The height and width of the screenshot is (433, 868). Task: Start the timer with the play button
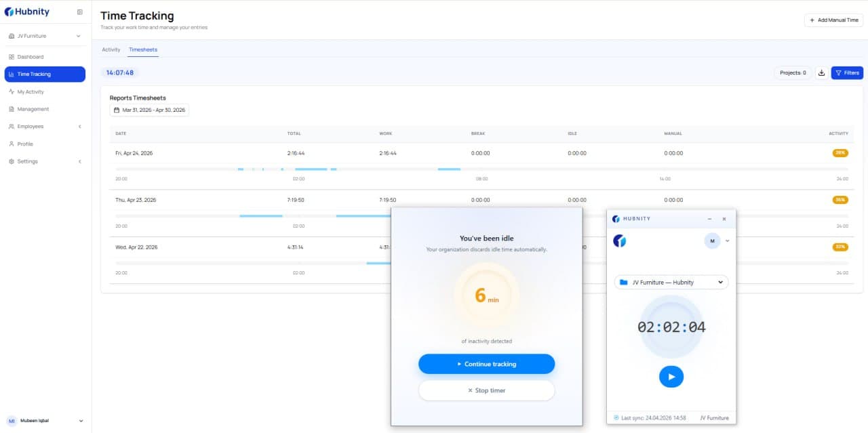pos(671,377)
